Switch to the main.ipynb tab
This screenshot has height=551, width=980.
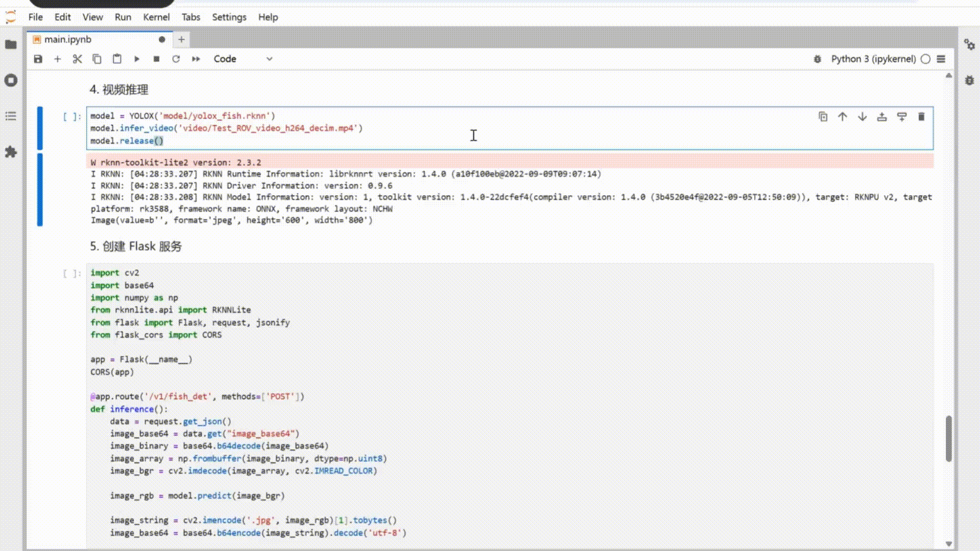pos(68,40)
